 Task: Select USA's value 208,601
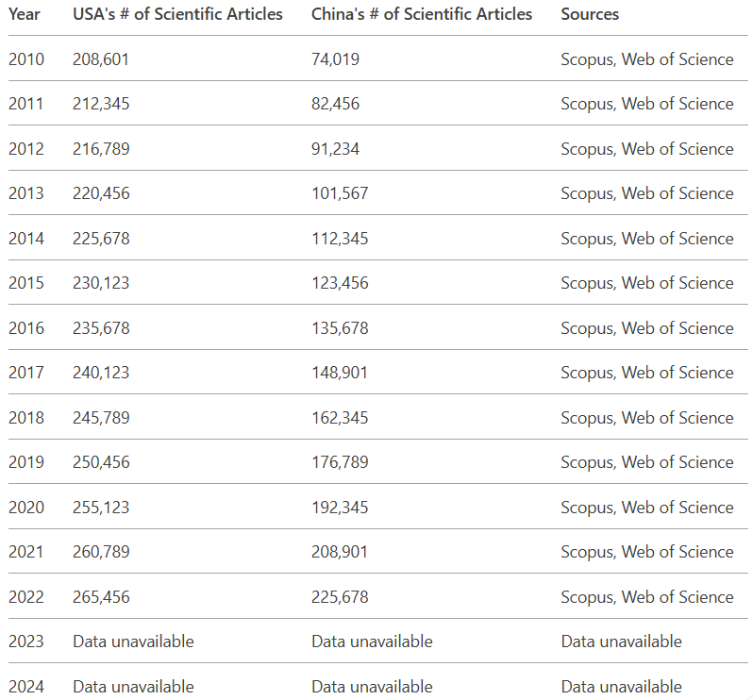(101, 59)
